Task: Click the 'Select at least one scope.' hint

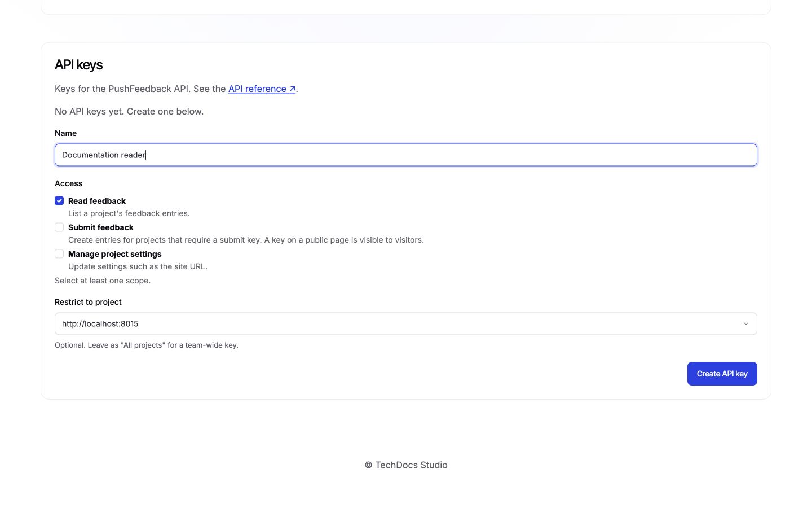Action: point(103,281)
